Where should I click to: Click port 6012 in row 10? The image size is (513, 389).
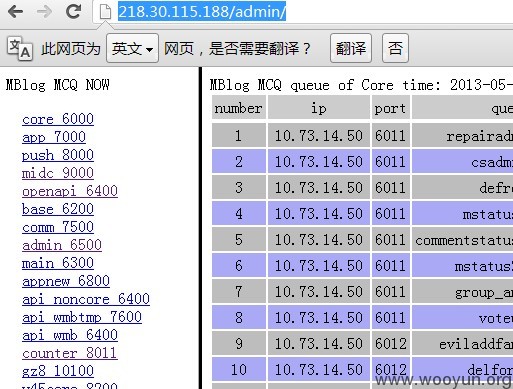pos(391,369)
